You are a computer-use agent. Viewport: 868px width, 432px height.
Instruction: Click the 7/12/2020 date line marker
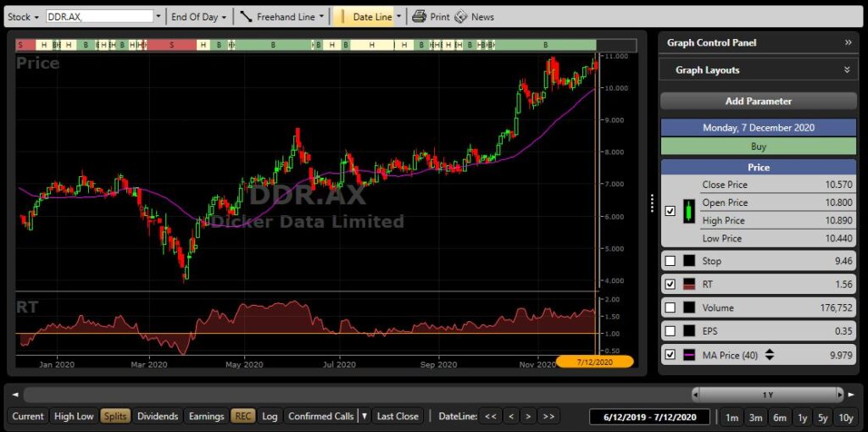[x=594, y=363]
